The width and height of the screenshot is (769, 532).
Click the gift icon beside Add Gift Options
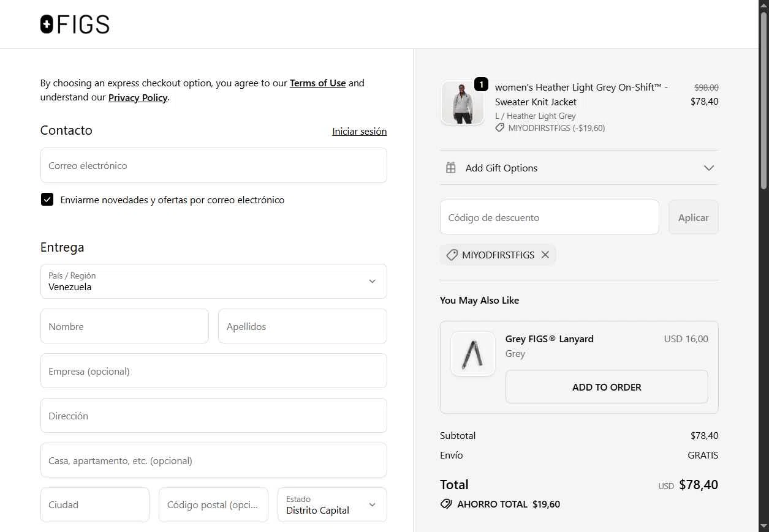click(450, 168)
